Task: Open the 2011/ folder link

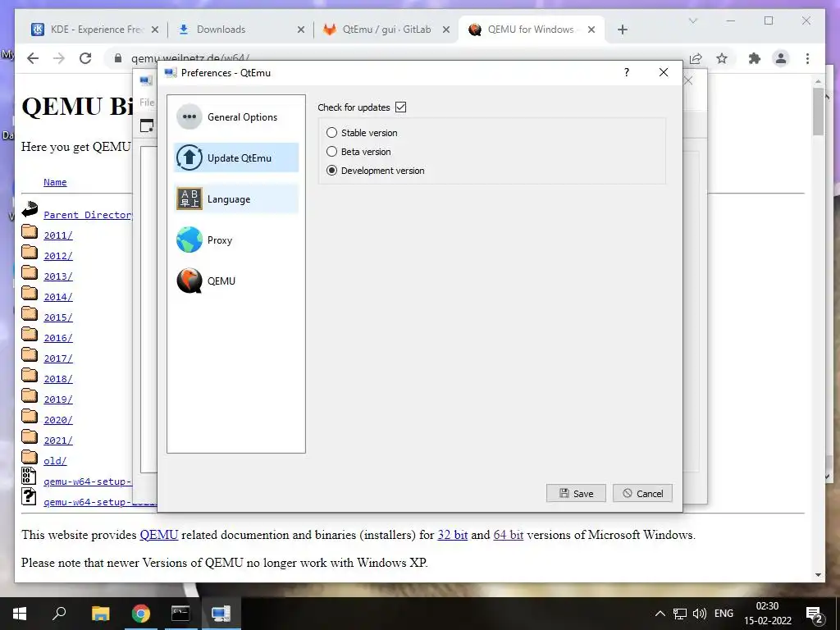Action: tap(58, 235)
